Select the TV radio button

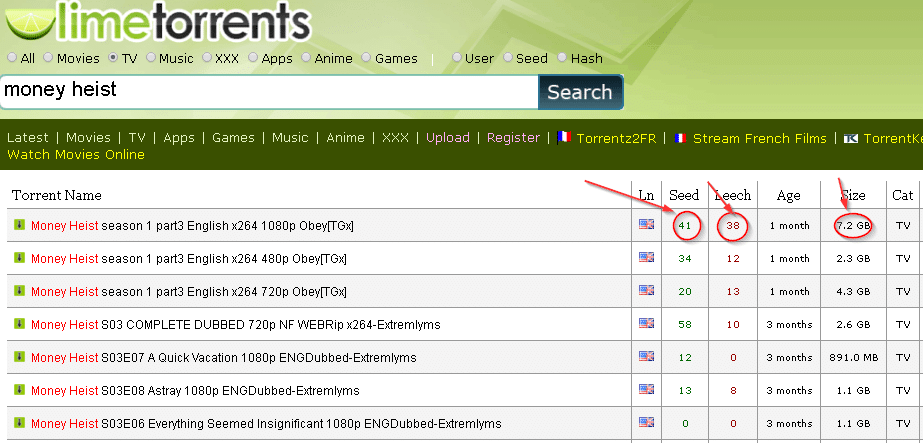pyautogui.click(x=113, y=58)
